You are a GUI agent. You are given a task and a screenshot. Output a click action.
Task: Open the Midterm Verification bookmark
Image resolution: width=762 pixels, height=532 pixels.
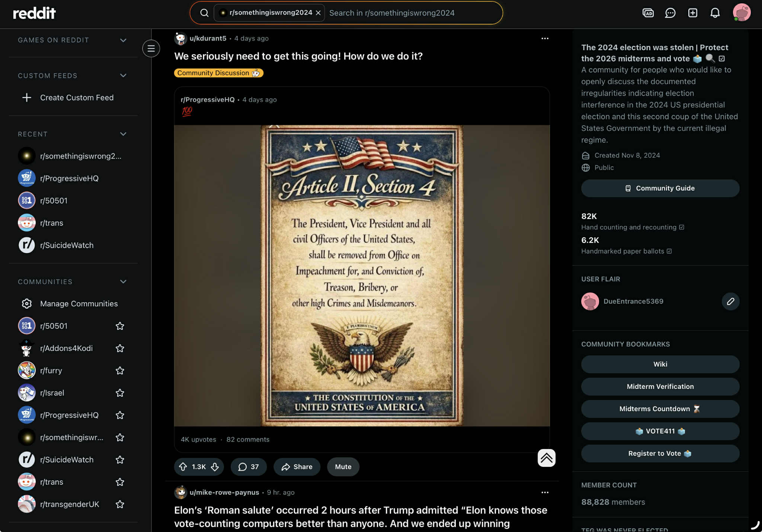[x=660, y=387]
